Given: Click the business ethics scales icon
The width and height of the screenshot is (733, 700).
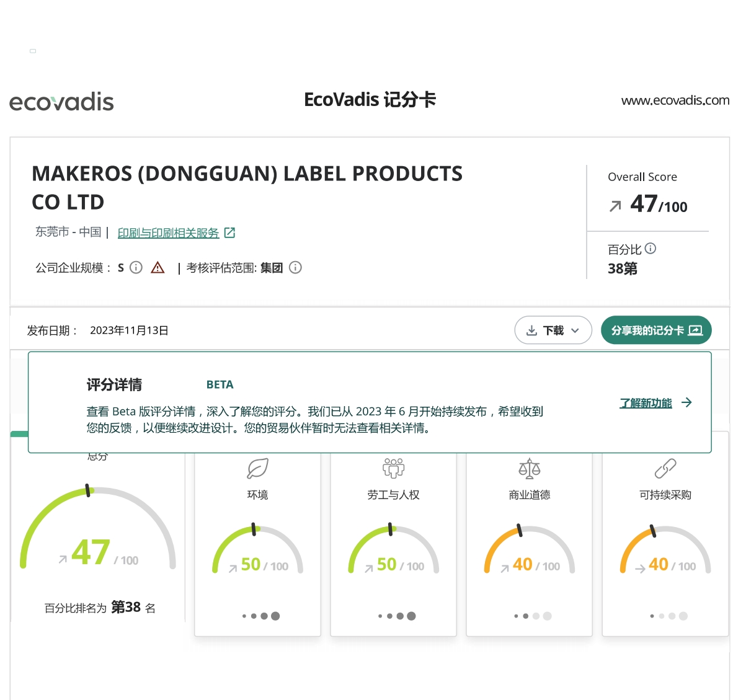Looking at the screenshot, I should pyautogui.click(x=529, y=469).
